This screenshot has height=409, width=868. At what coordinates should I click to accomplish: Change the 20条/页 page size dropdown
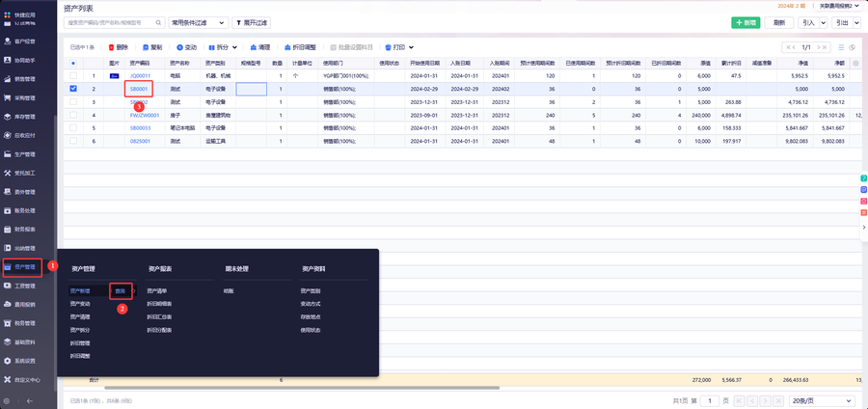[822, 400]
